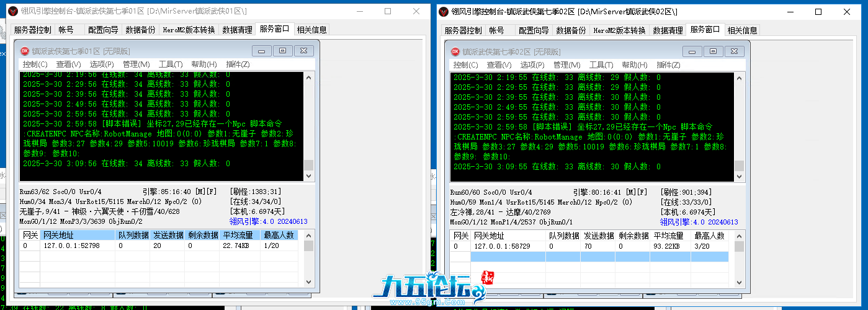This screenshot has height=310, width=868.
Task: Maximize the 01区 console outer window
Action: pyautogui.click(x=388, y=11)
